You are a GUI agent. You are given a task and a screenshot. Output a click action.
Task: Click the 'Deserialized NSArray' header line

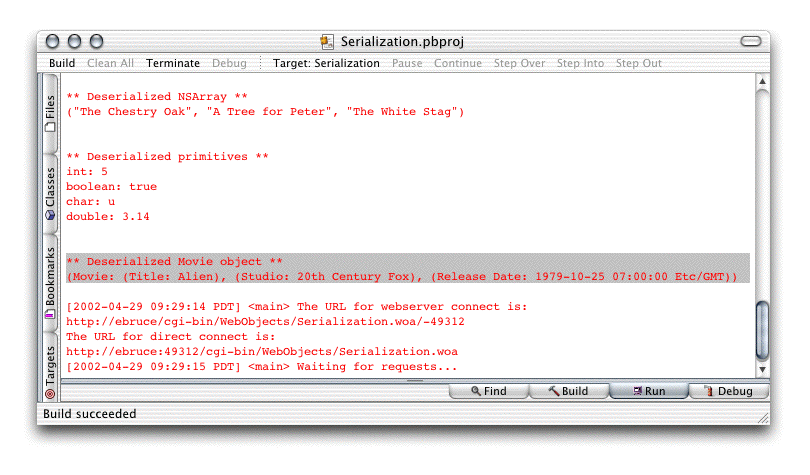[157, 97]
